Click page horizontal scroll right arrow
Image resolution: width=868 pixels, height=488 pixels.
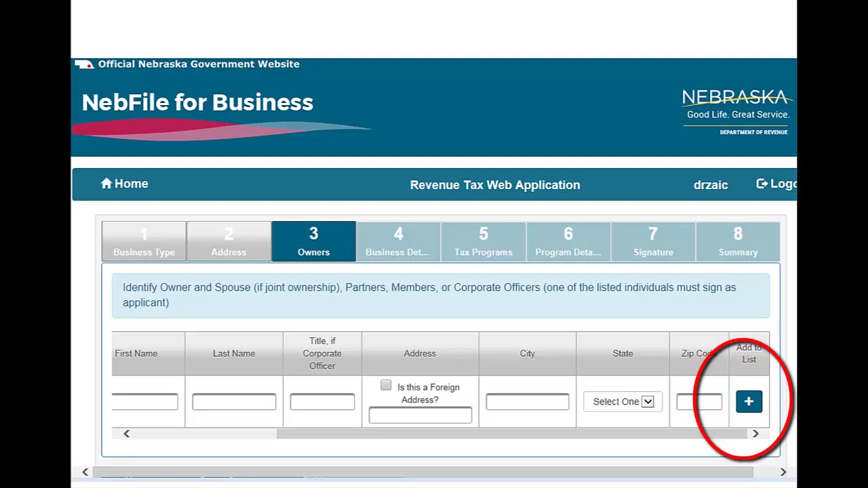(783, 472)
